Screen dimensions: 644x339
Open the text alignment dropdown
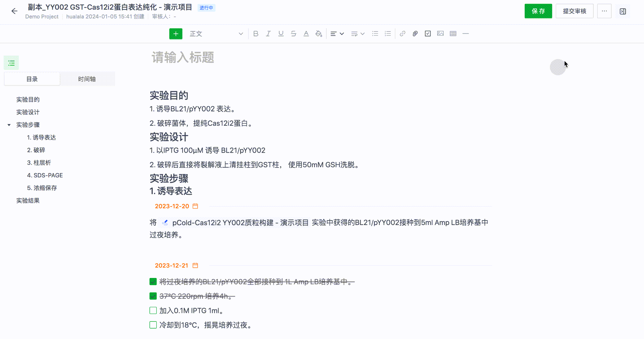337,34
